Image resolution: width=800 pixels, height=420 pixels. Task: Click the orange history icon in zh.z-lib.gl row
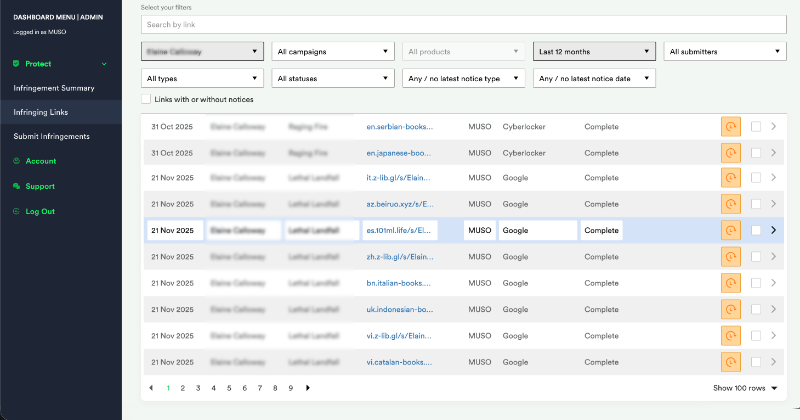tap(731, 257)
